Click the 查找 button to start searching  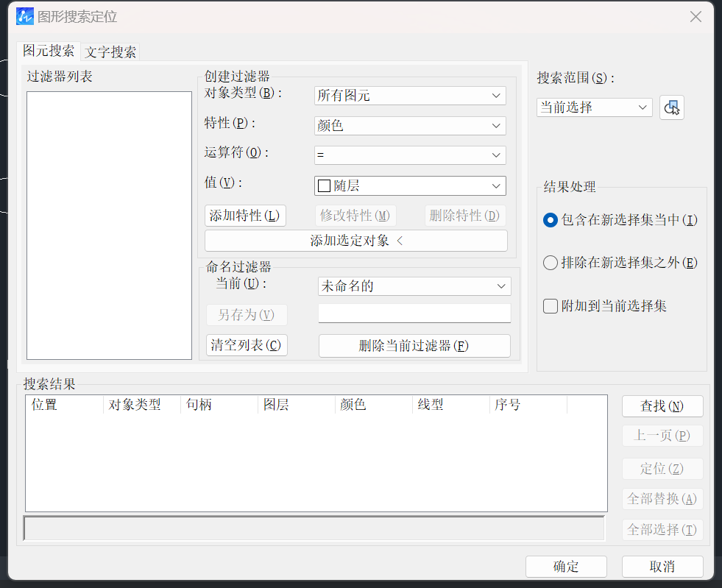click(662, 405)
